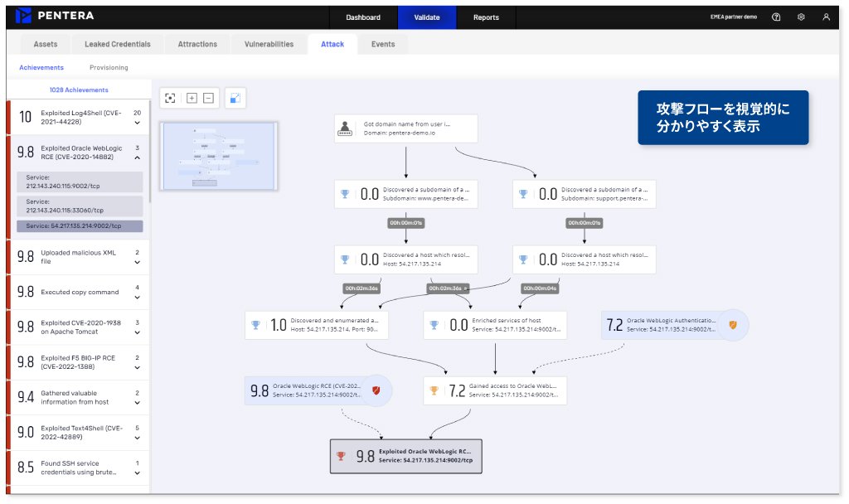Click the 1028 Achievements header link
The width and height of the screenshot is (849, 504).
79,90
